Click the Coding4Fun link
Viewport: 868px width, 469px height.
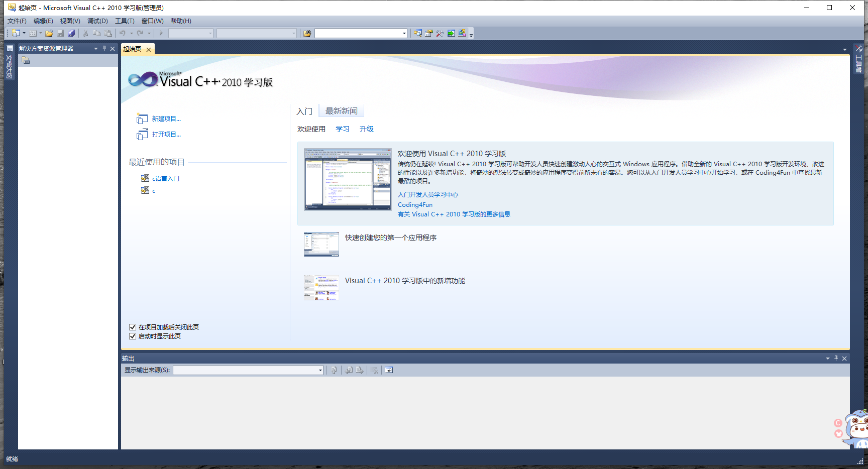pos(415,205)
